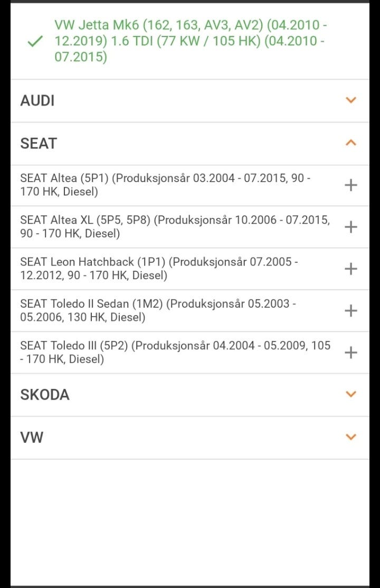Select the SEAT brand heading
The image size is (380, 588).
(x=39, y=144)
